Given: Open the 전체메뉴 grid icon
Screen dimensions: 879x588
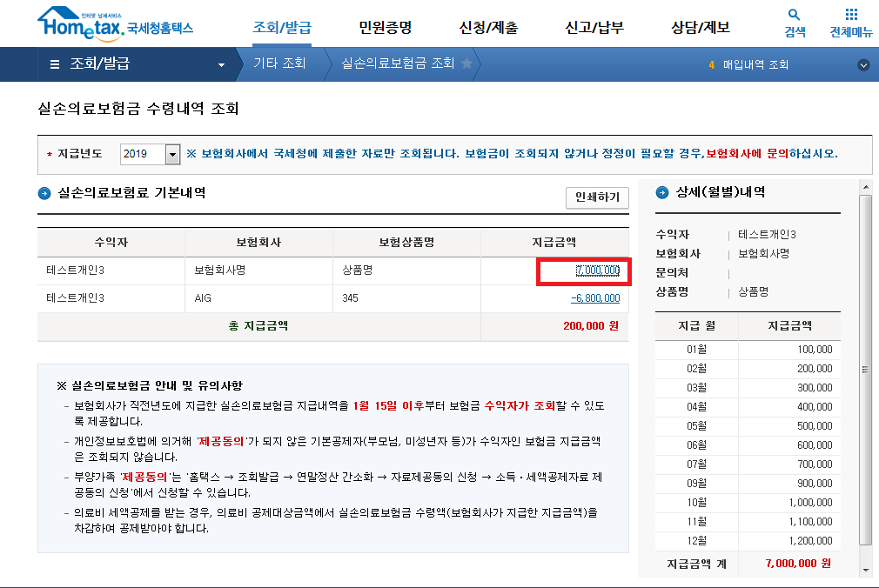Looking at the screenshot, I should pyautogui.click(x=851, y=15).
